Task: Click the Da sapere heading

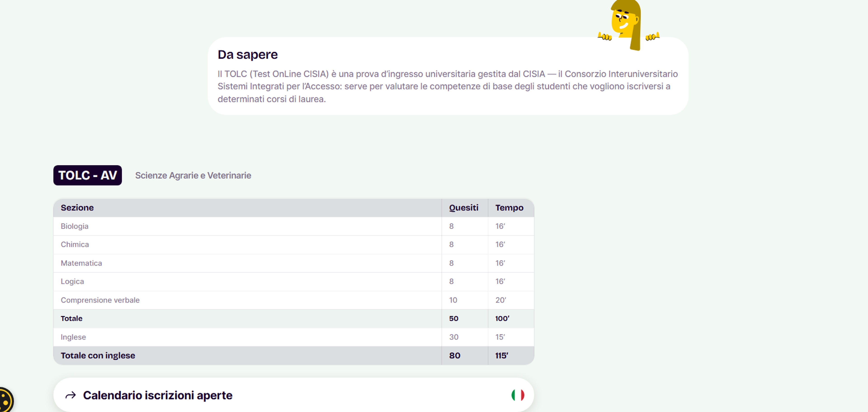Action: pyautogui.click(x=248, y=54)
